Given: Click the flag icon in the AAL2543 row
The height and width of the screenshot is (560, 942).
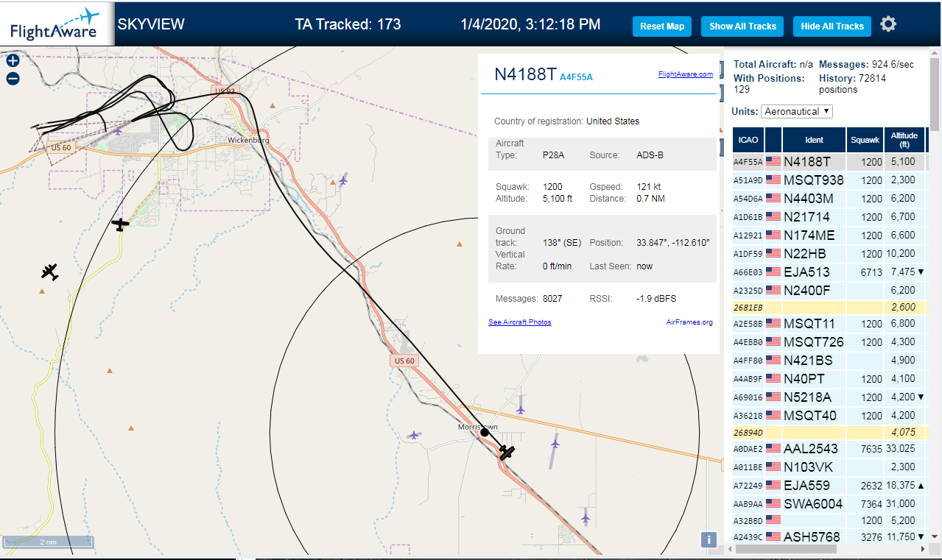Looking at the screenshot, I should pos(773,449).
